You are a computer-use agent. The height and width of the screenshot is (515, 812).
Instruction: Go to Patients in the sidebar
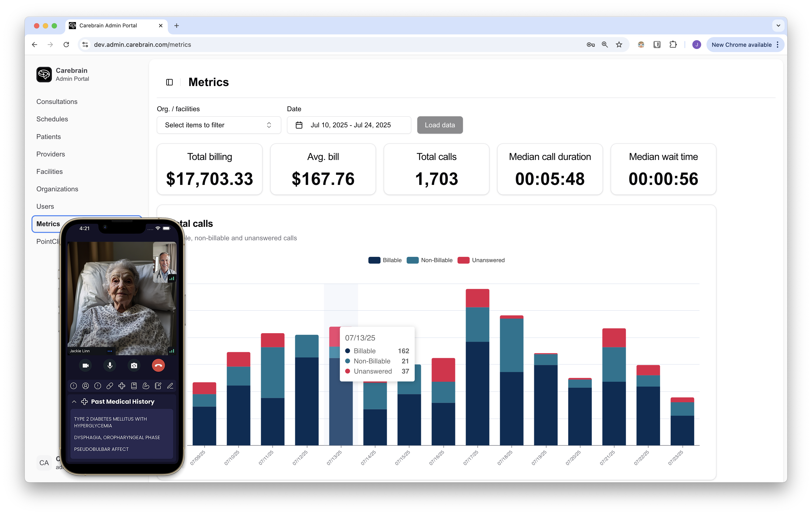[x=49, y=137]
